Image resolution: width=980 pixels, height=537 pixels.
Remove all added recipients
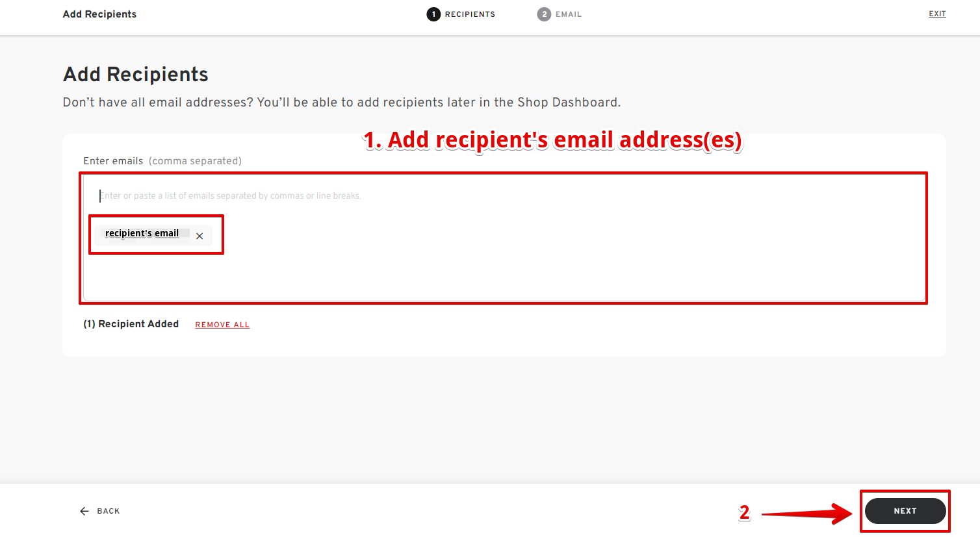tap(222, 325)
